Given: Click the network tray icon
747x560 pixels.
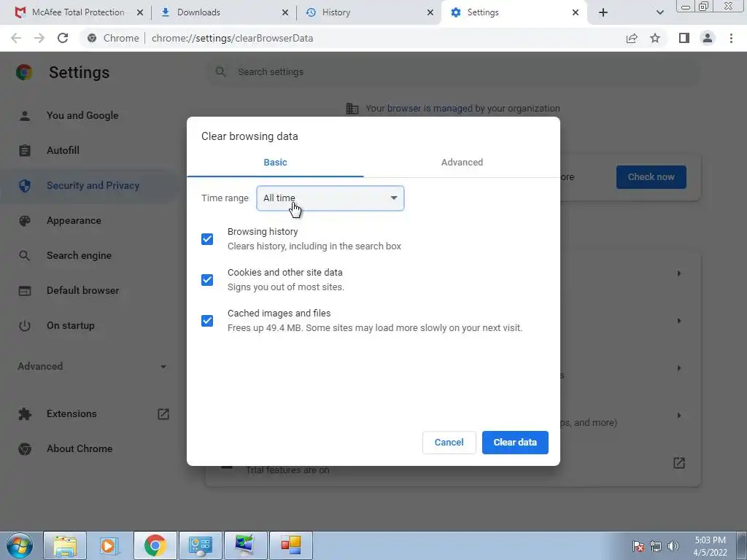Looking at the screenshot, I should 656,546.
